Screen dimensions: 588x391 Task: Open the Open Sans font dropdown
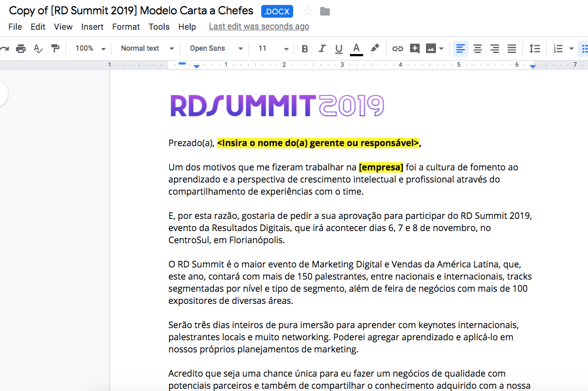[216, 49]
